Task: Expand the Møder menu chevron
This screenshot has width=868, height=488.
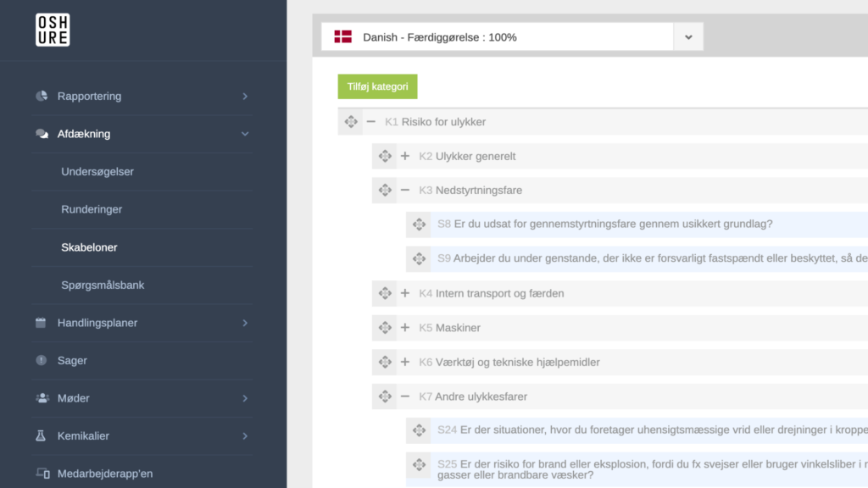Action: 245,398
